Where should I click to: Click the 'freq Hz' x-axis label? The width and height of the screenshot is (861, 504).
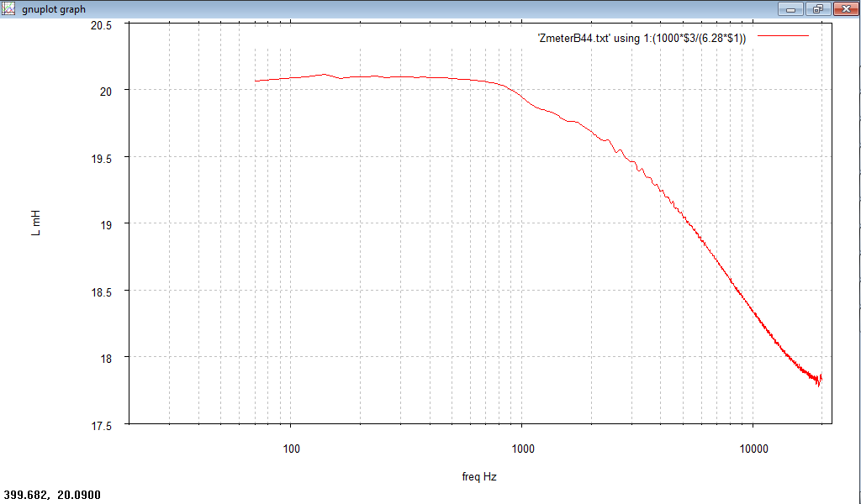click(x=479, y=476)
